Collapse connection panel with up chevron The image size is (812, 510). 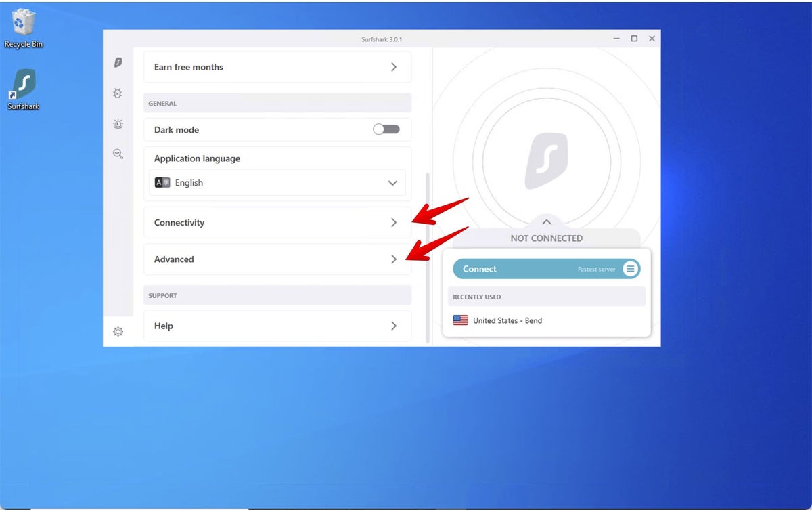point(547,221)
